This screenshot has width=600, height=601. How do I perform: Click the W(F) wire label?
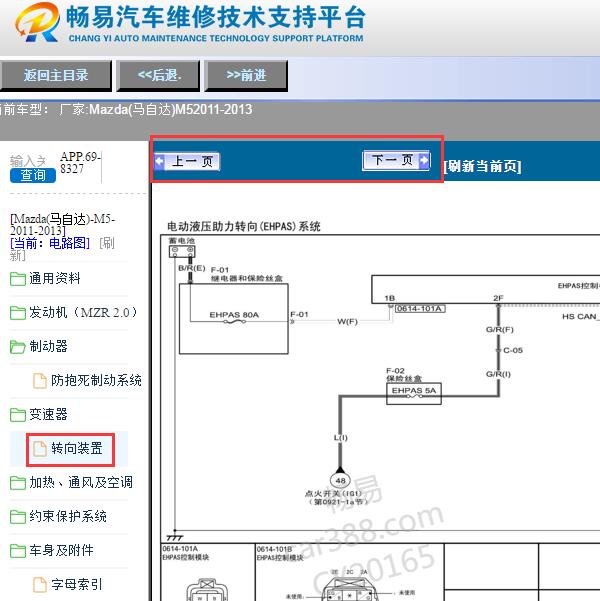[x=347, y=322]
